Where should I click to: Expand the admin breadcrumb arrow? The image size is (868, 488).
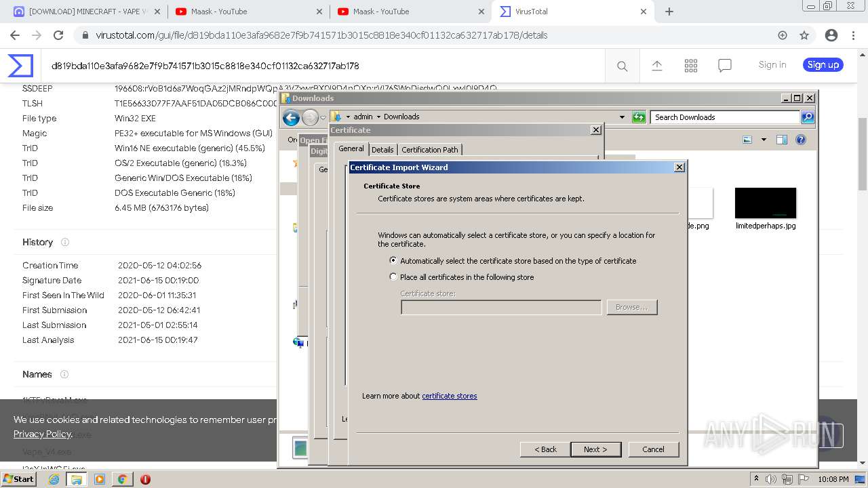click(x=378, y=117)
